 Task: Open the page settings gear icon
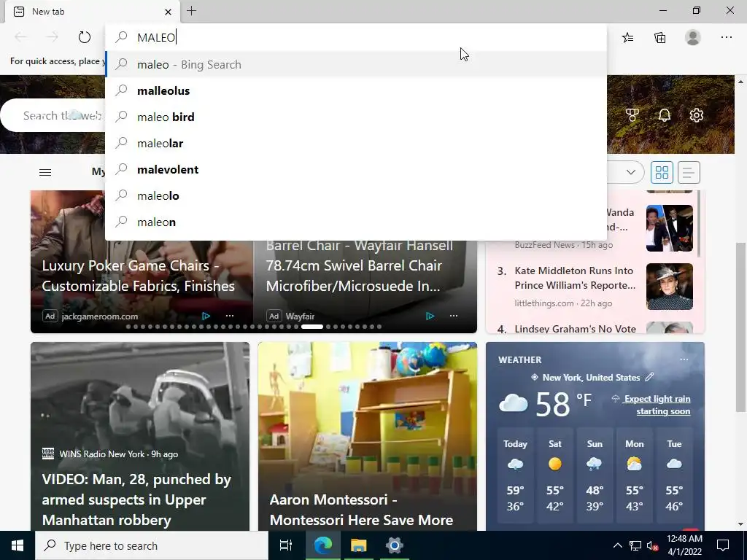pos(697,114)
